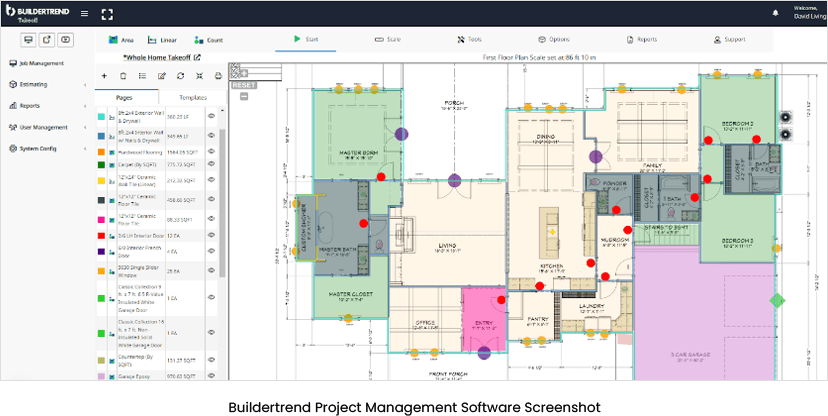The height and width of the screenshot is (416, 828).
Task: Click the list view icon in the takeoff toolbar
Action: [142, 75]
